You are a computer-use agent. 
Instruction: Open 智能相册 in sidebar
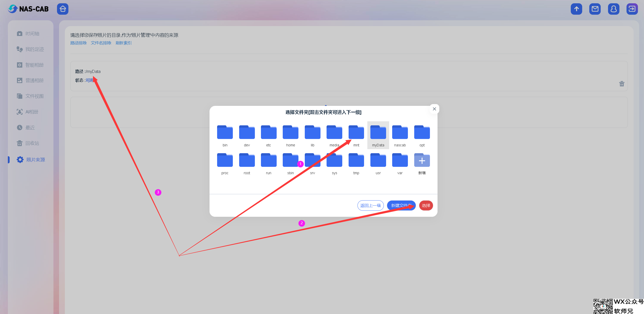tap(31, 65)
